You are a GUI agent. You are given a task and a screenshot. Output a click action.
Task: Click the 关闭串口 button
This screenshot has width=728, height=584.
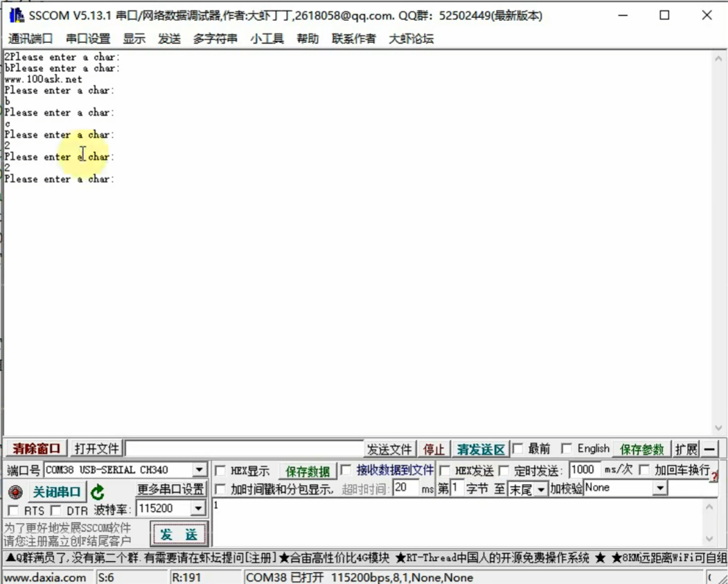coord(57,492)
